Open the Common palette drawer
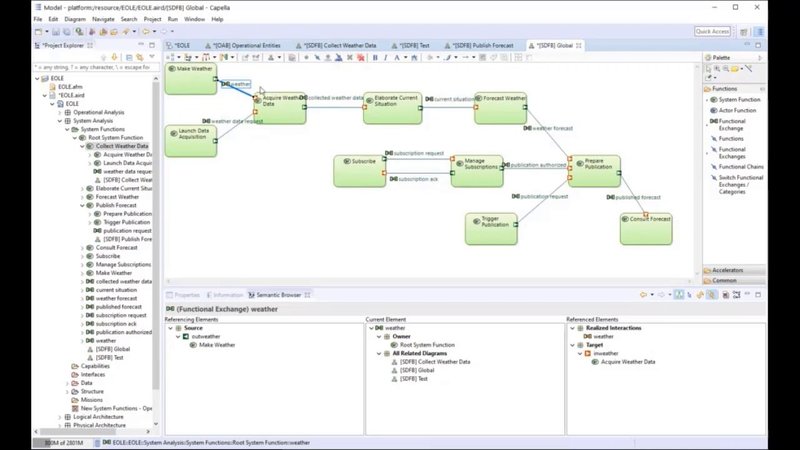Viewport: 800px width, 450px height. (x=734, y=281)
